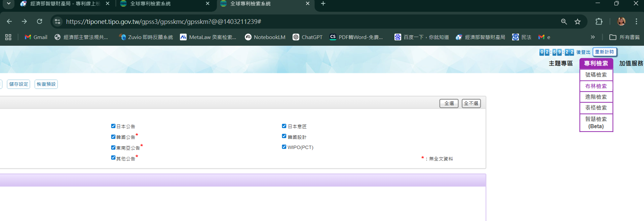Uncheck the 韓國設計 checkbox
The height and width of the screenshot is (221, 644).
point(284,136)
